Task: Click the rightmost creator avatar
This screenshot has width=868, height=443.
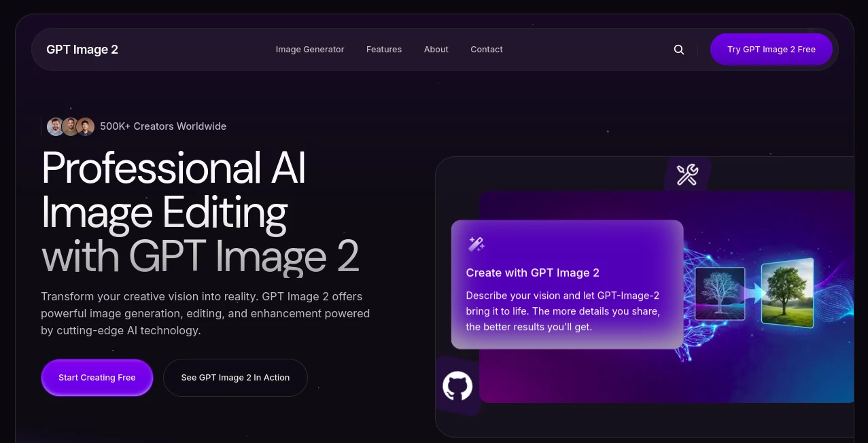Action: pyautogui.click(x=85, y=126)
